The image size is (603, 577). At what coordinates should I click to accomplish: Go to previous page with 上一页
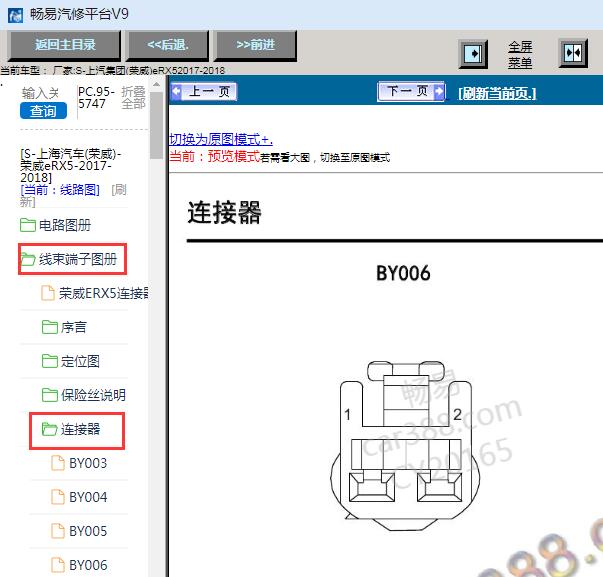[204, 92]
